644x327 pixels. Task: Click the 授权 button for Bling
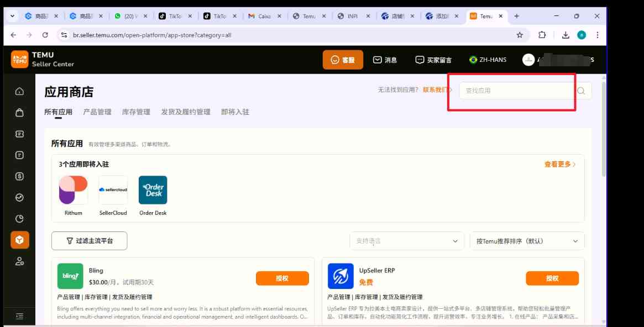click(x=282, y=278)
